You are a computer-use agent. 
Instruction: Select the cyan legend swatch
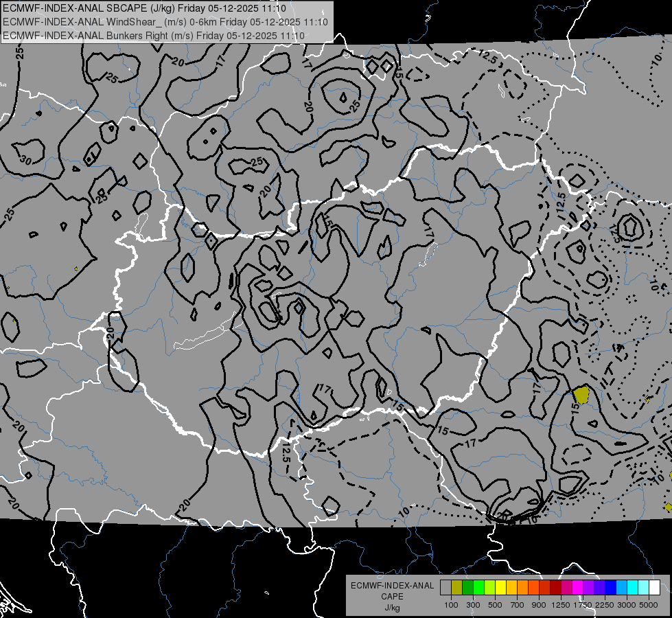point(633,588)
